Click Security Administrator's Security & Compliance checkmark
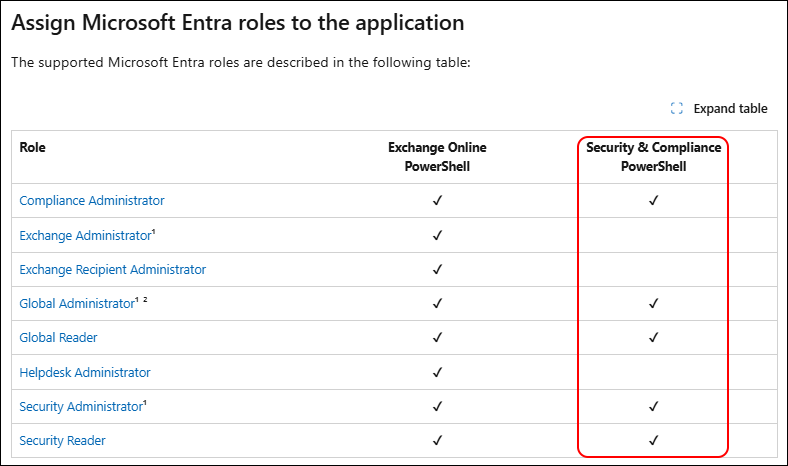 coord(653,406)
